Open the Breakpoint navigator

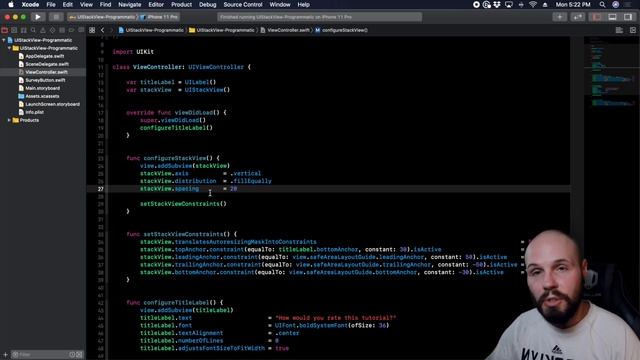71,30
